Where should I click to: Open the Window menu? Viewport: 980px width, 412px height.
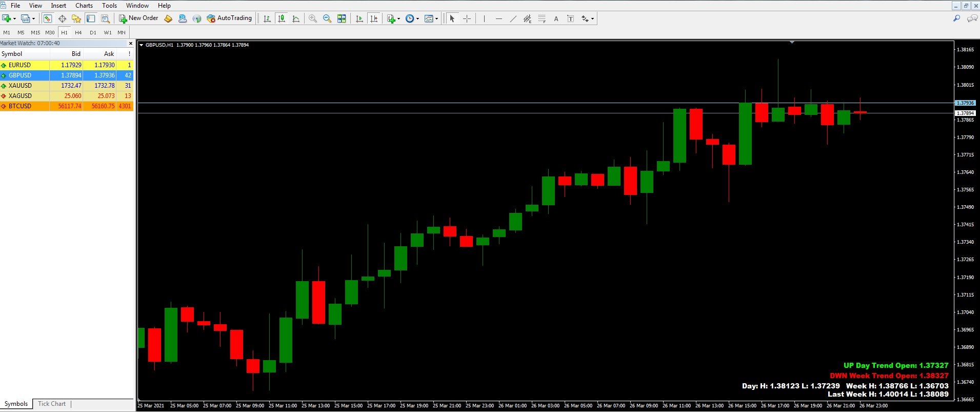pyautogui.click(x=137, y=6)
